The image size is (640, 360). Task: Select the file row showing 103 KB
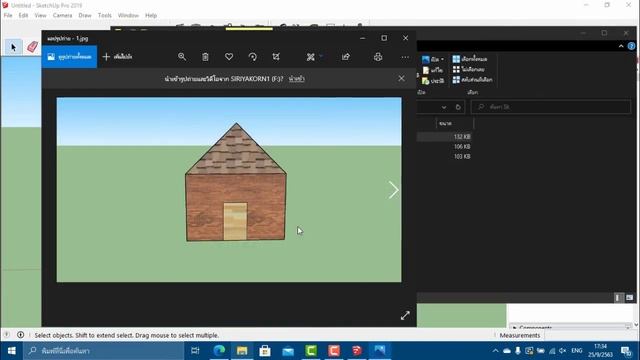[444, 156]
